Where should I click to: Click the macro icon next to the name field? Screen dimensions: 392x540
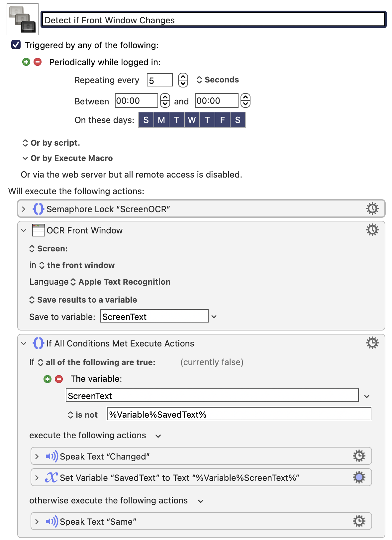click(23, 19)
